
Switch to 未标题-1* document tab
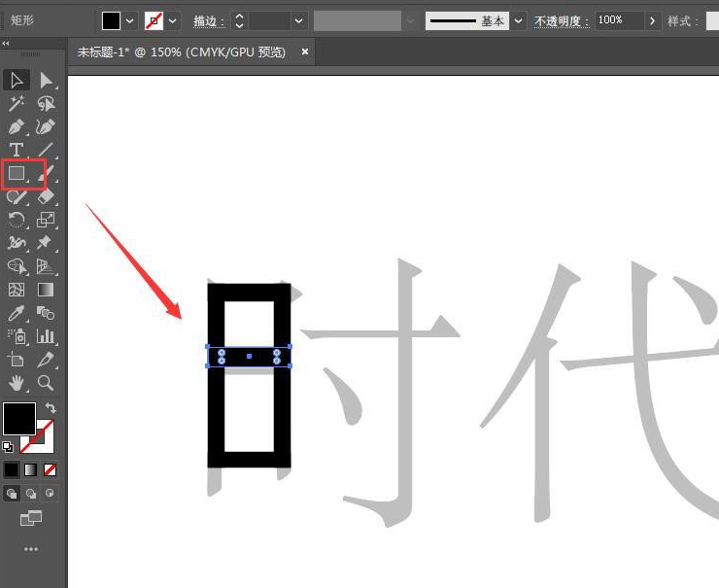182,52
